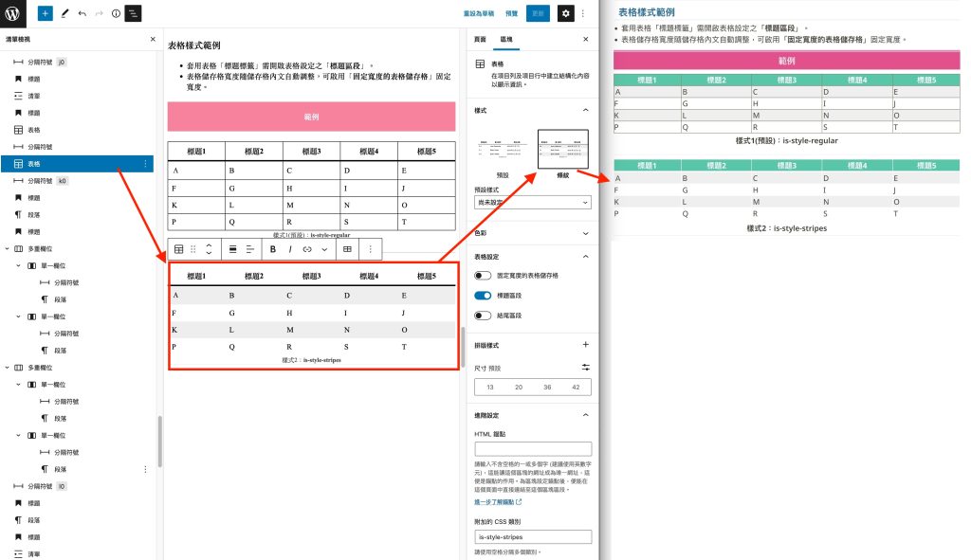Open the 進一步了解錨點 help link
This screenshot has height=560, width=971.
point(495,501)
